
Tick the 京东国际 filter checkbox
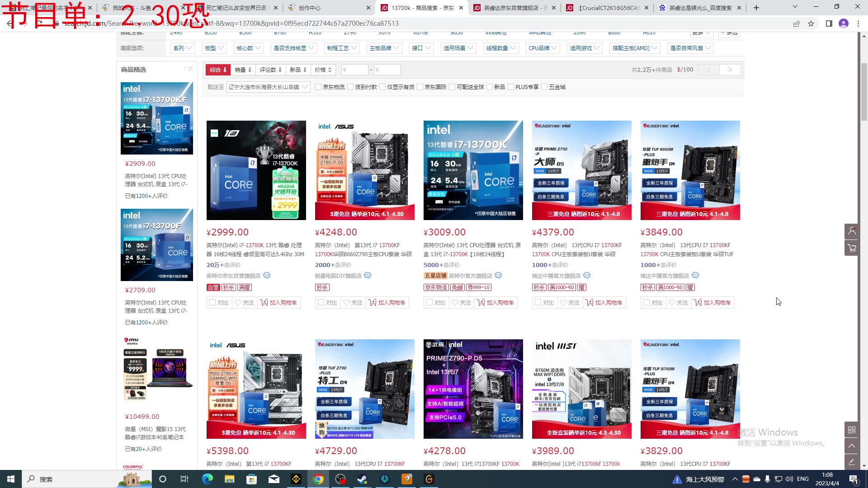pyautogui.click(x=420, y=87)
